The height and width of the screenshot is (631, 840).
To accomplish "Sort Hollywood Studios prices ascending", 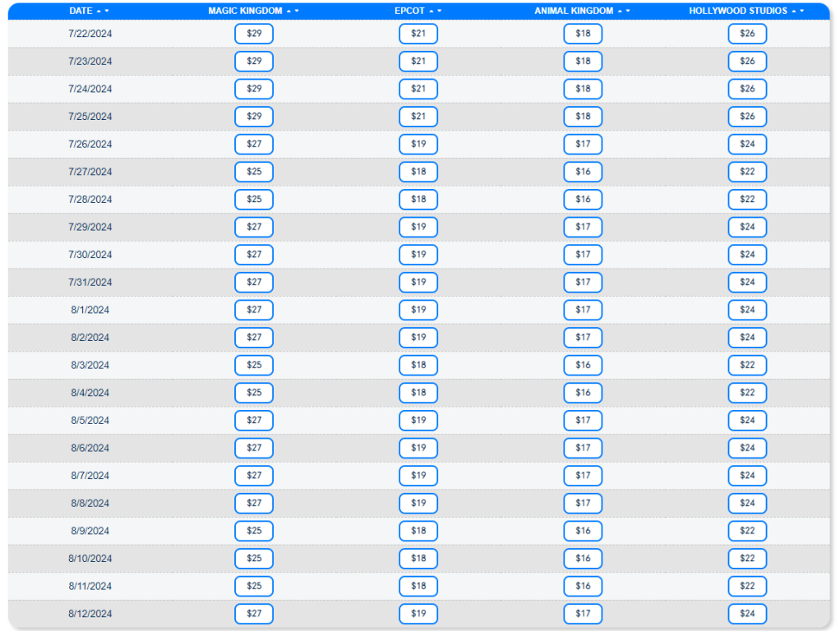I will [794, 12].
